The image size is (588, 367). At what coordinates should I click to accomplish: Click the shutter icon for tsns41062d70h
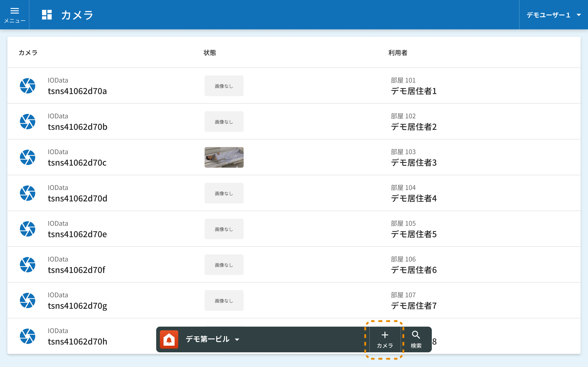tap(28, 336)
